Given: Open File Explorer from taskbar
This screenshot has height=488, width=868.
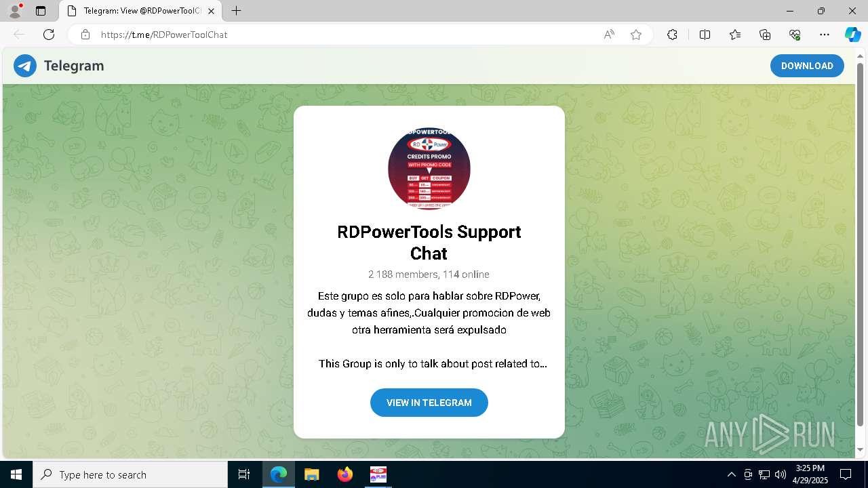Looking at the screenshot, I should coord(311,474).
